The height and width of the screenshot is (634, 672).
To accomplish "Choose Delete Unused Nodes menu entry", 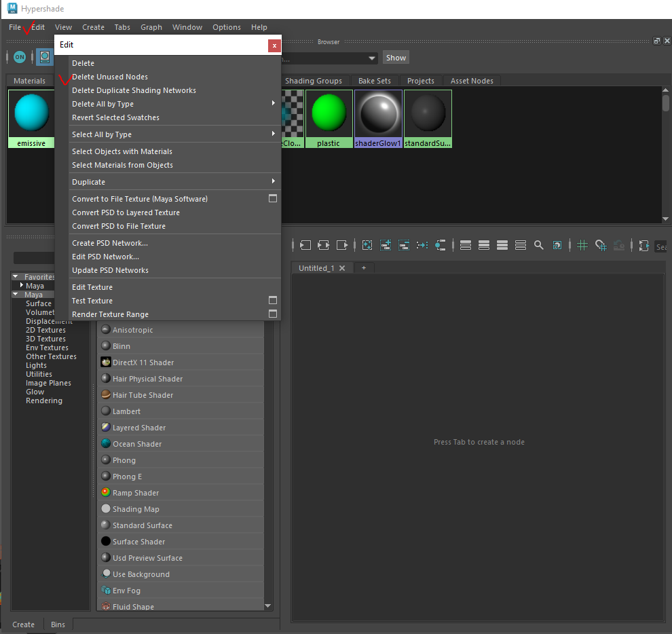I will 110,77.
